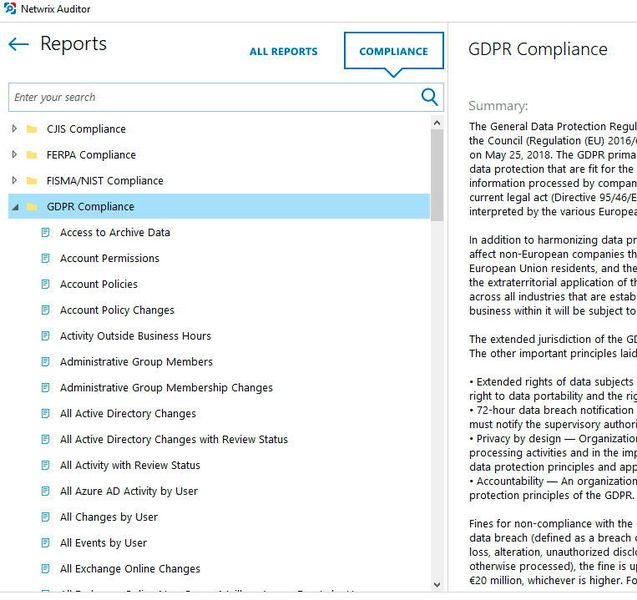
Task: Click the Summary: label
Action: click(x=498, y=106)
